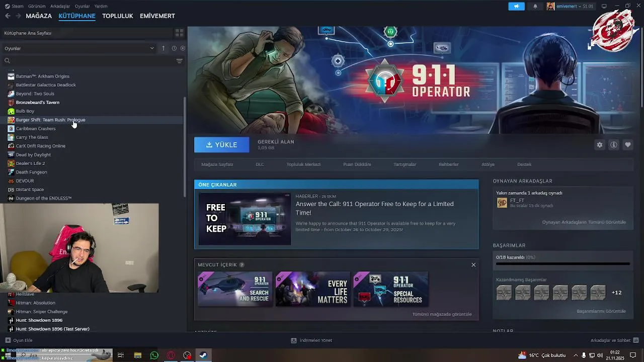Click the +12 remaining achievements badge
644x362 pixels.
[x=616, y=293]
